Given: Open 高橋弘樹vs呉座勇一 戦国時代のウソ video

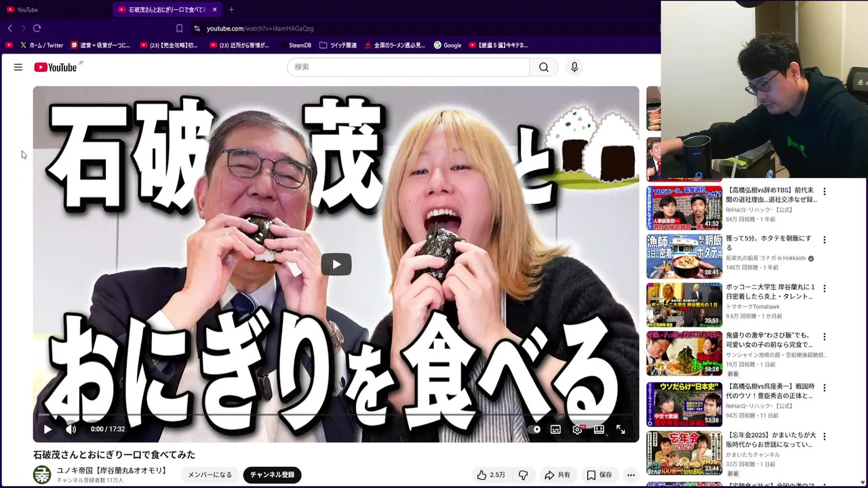Looking at the screenshot, I should coord(770,390).
